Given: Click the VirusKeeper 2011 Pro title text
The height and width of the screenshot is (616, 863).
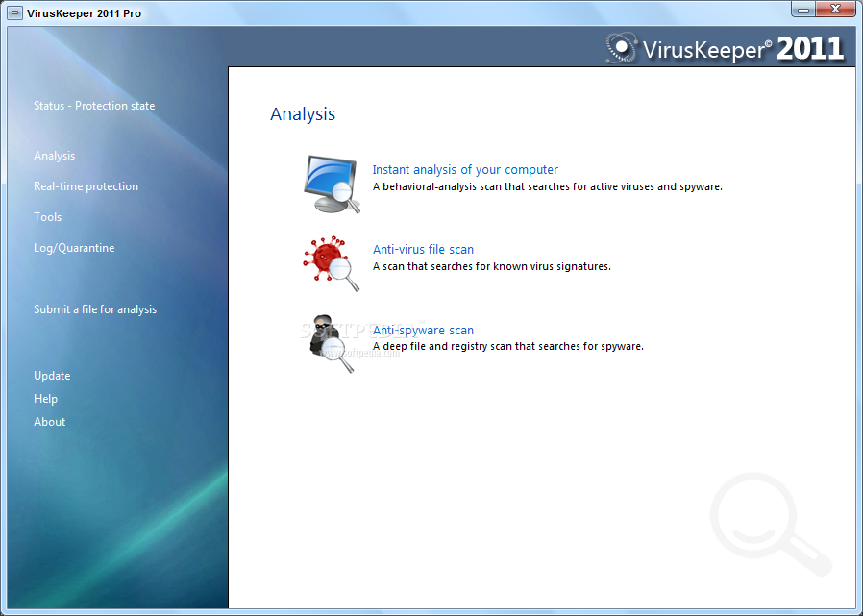Looking at the screenshot, I should point(85,13).
